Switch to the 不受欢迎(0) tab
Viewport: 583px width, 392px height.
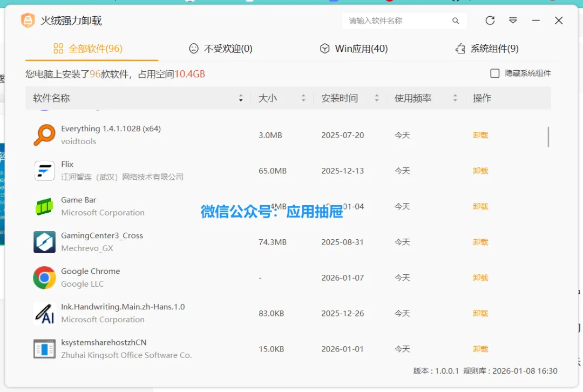click(221, 49)
